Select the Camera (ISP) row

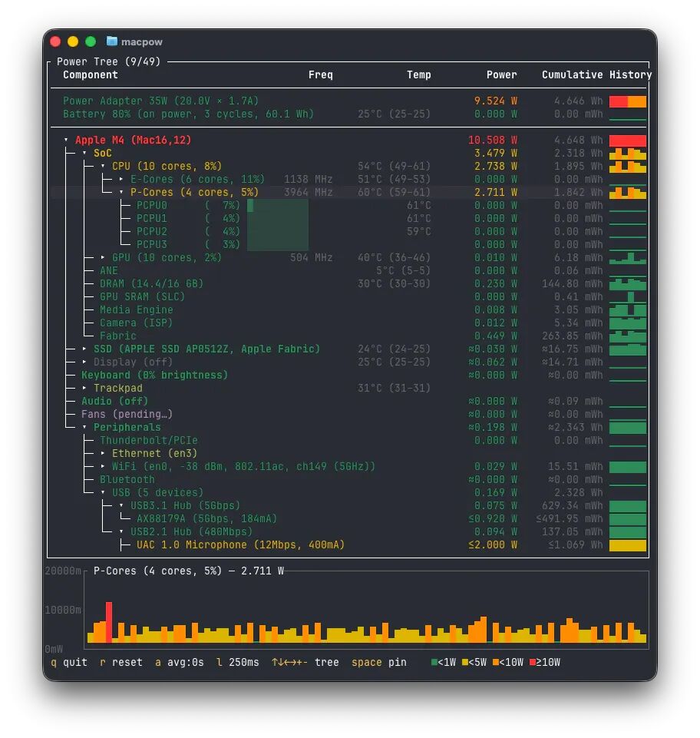click(x=348, y=323)
